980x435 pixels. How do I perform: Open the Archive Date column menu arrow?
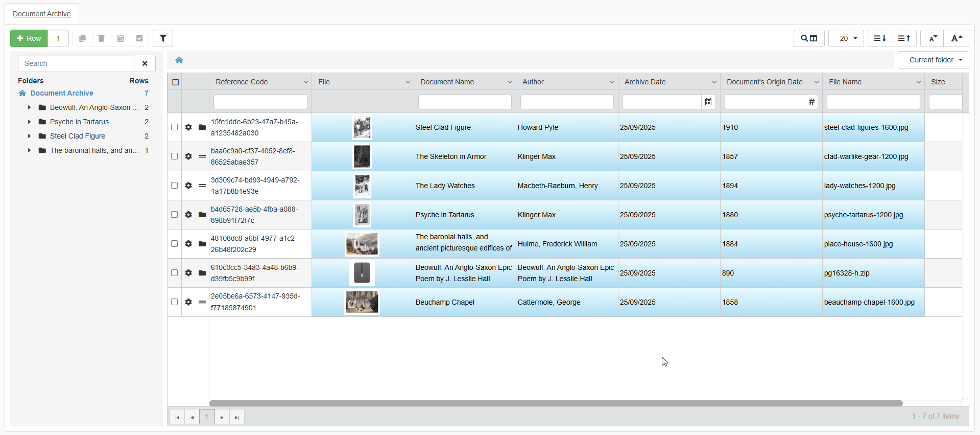(714, 82)
